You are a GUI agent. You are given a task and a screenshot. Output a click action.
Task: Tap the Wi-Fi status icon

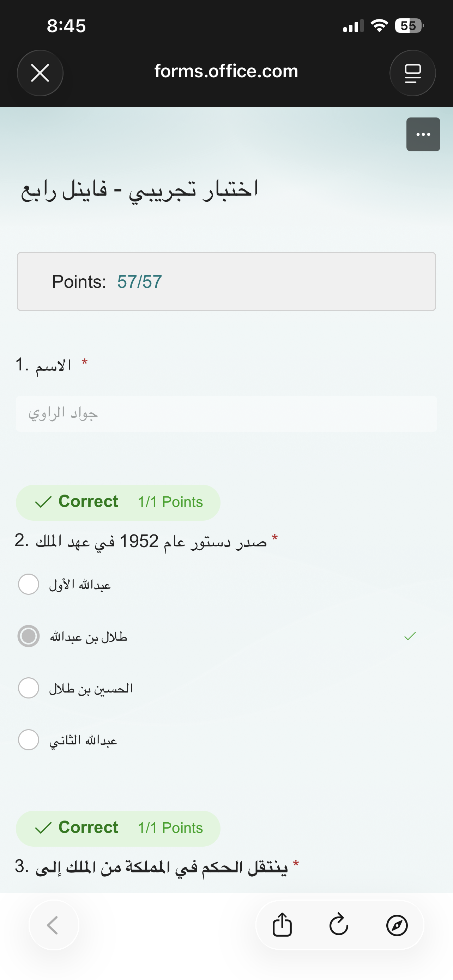[x=379, y=26]
